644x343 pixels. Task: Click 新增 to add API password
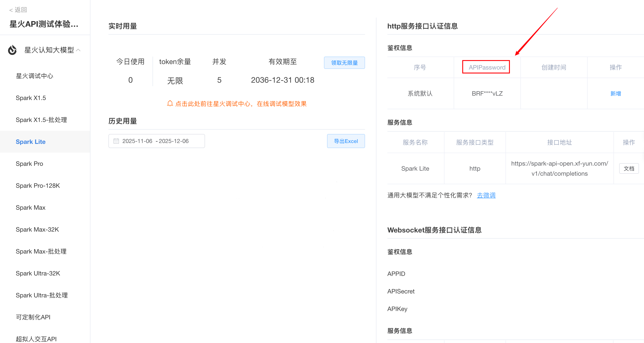coord(615,93)
